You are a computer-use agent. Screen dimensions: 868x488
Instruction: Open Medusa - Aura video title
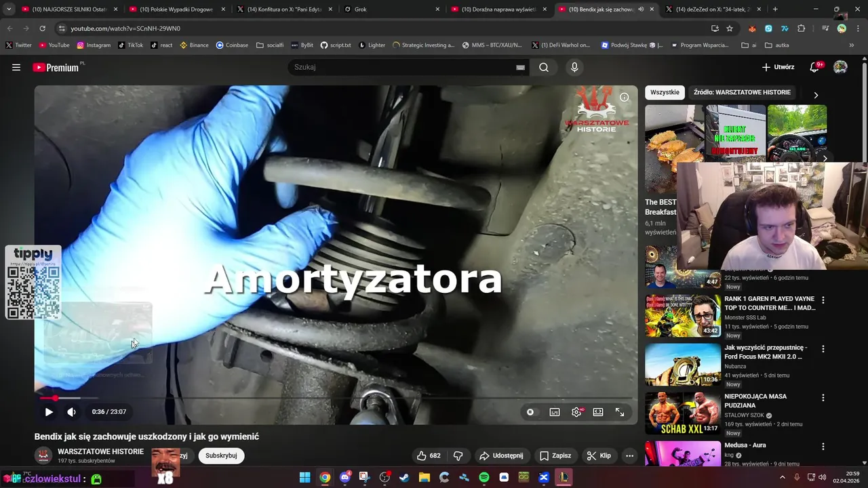[745, 445]
